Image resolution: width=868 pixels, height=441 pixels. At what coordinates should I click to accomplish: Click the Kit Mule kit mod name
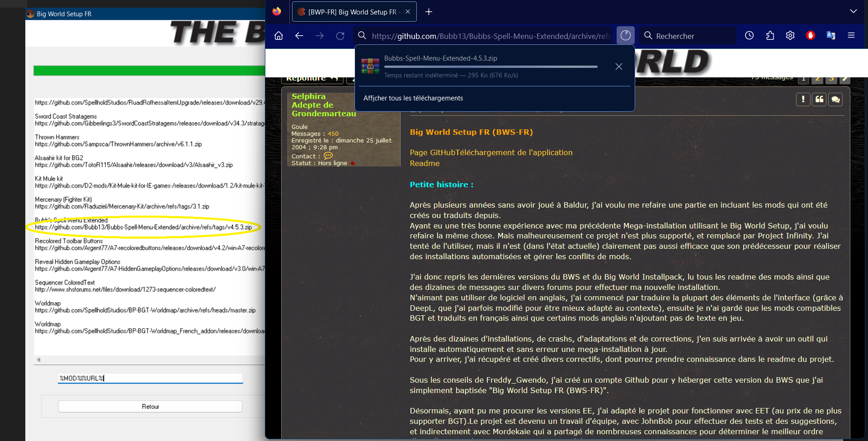[49, 179]
